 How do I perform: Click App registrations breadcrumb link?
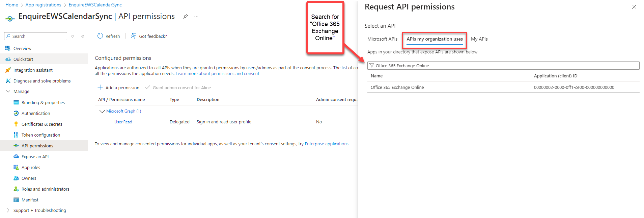click(x=44, y=5)
